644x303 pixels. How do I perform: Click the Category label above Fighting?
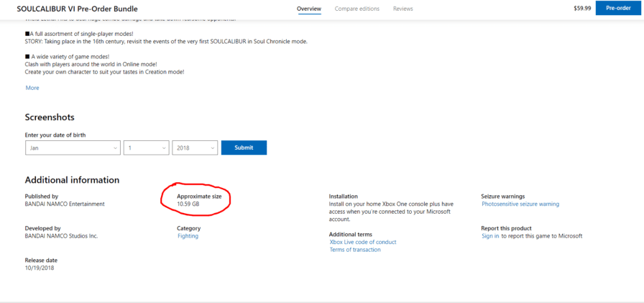(x=188, y=228)
